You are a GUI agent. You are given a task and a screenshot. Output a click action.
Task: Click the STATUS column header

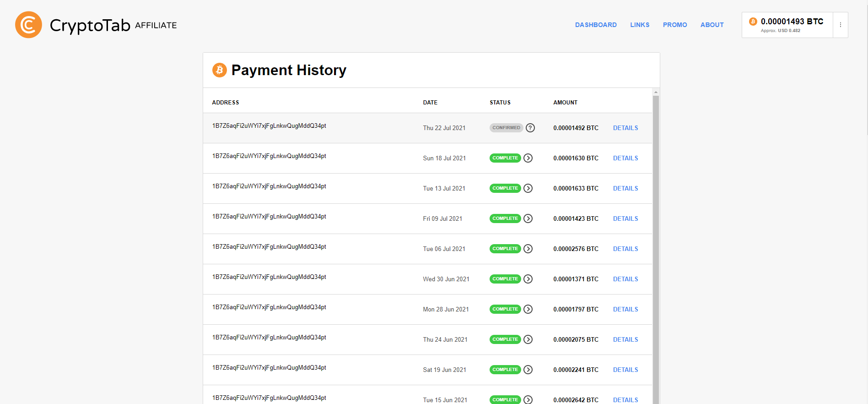(500, 103)
